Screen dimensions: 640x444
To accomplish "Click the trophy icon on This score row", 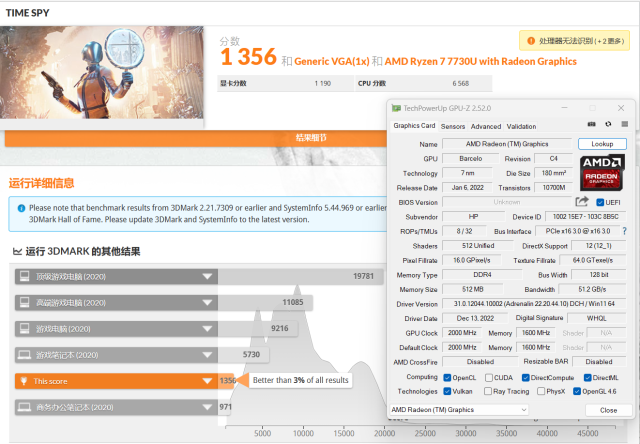I will (24, 381).
